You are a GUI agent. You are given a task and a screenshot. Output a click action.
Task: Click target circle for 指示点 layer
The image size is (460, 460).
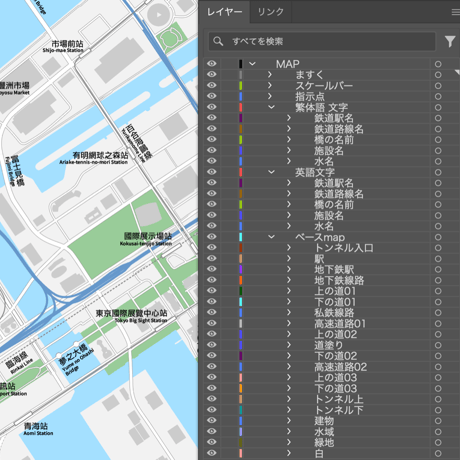click(438, 97)
